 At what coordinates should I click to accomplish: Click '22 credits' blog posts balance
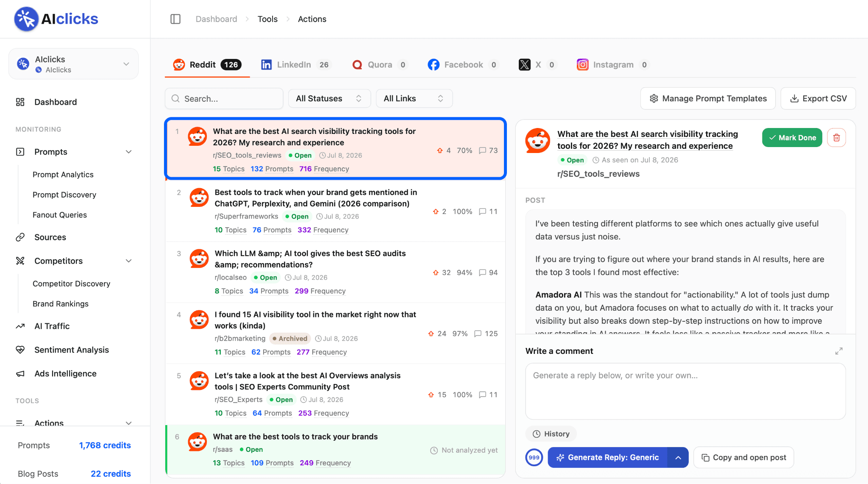(x=111, y=474)
